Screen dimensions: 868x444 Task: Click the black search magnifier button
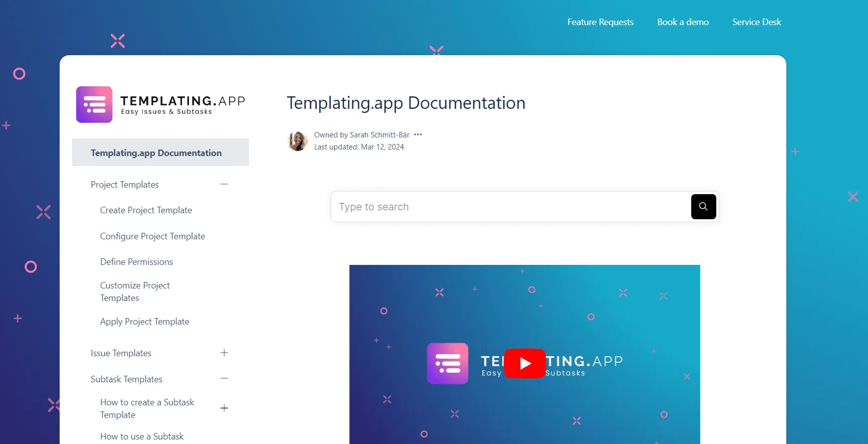[x=703, y=207]
